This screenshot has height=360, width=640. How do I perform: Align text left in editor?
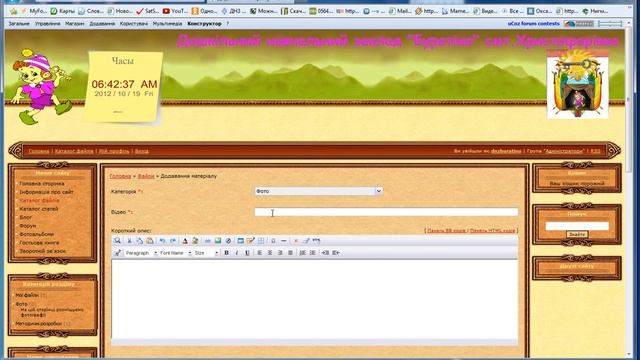click(x=260, y=253)
